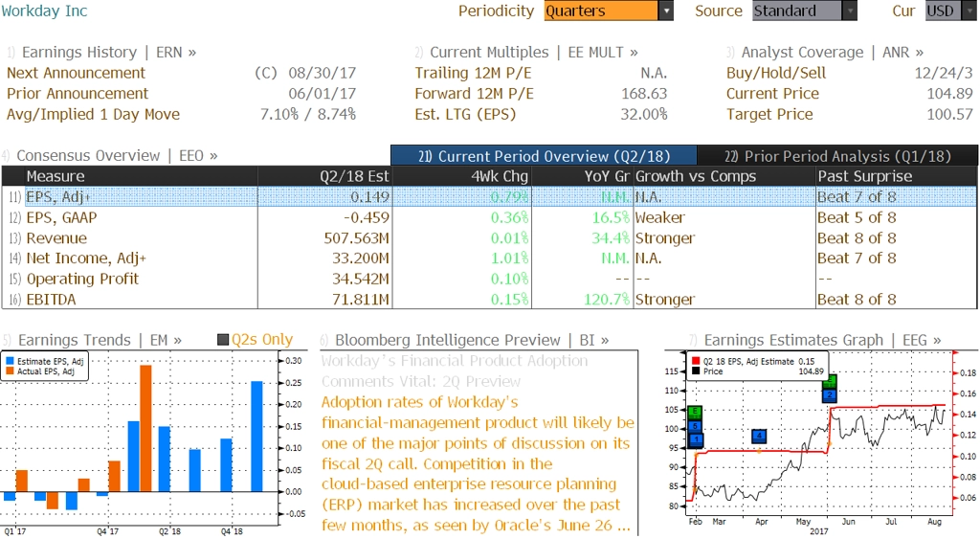The image size is (980, 539).
Task: Click the Avg/Implied 1 Day Move value
Action: 308,114
